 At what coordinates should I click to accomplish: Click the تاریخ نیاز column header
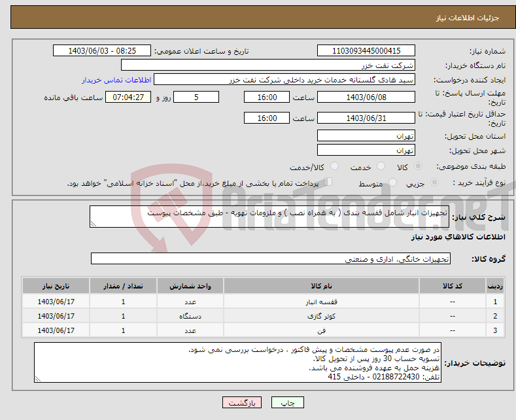click(56, 286)
